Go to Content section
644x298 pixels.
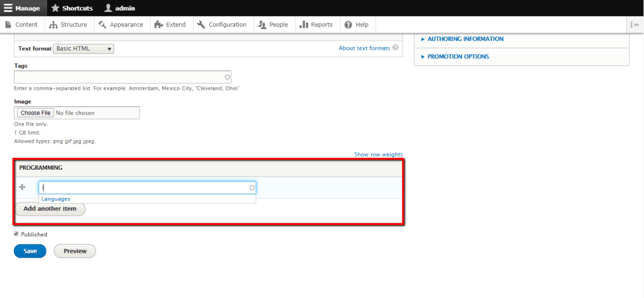[x=22, y=25]
